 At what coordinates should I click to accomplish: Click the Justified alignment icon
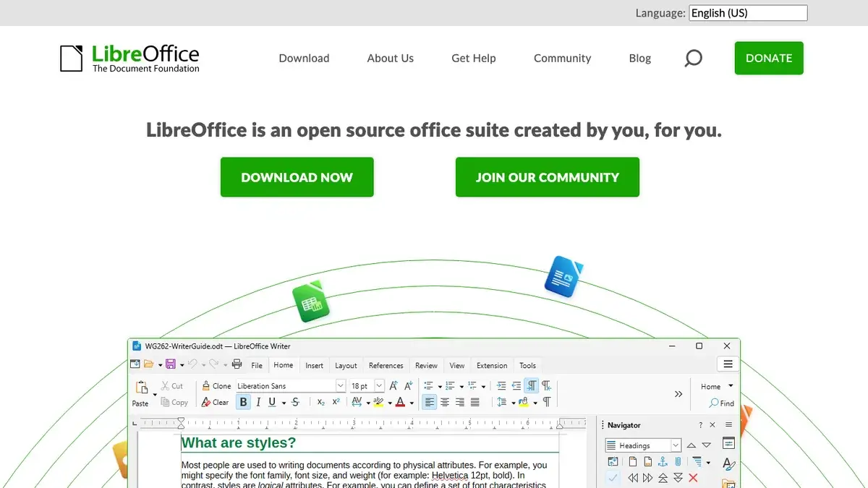pos(475,402)
